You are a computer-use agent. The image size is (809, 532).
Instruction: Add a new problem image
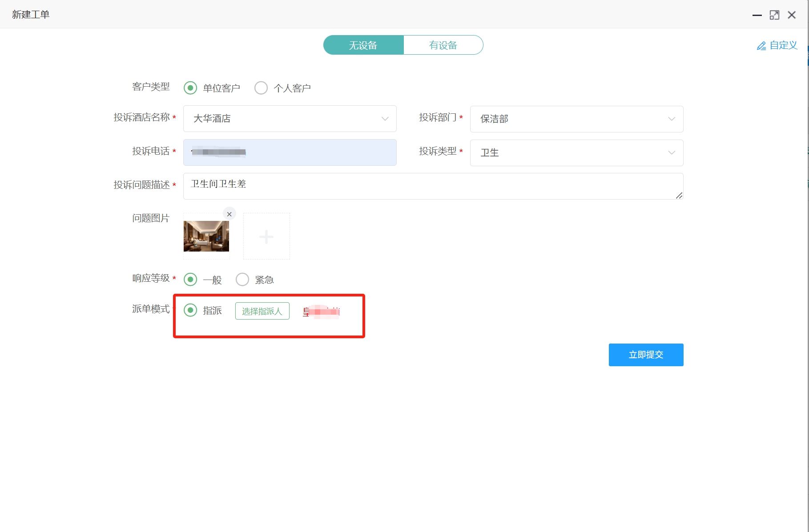(266, 236)
